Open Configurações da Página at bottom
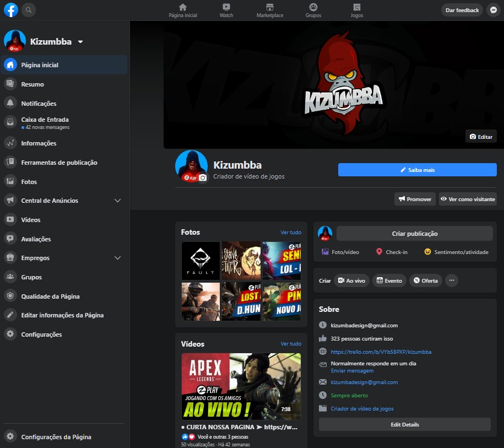This screenshot has height=448, width=504. pos(64,437)
